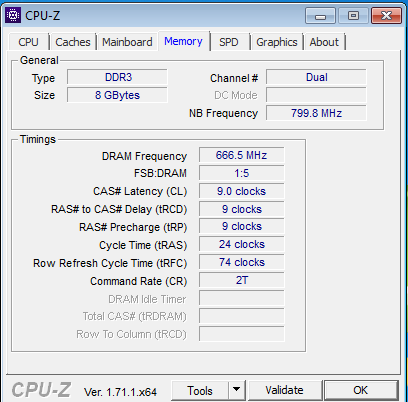Click the Cycle Time (tRAS) label
This screenshot has height=402, width=408.
click(143, 245)
